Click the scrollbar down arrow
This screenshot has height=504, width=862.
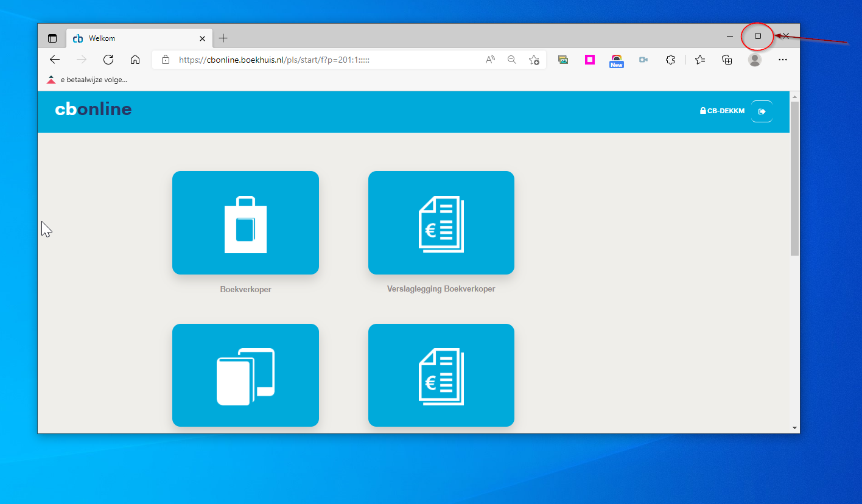pyautogui.click(x=794, y=428)
